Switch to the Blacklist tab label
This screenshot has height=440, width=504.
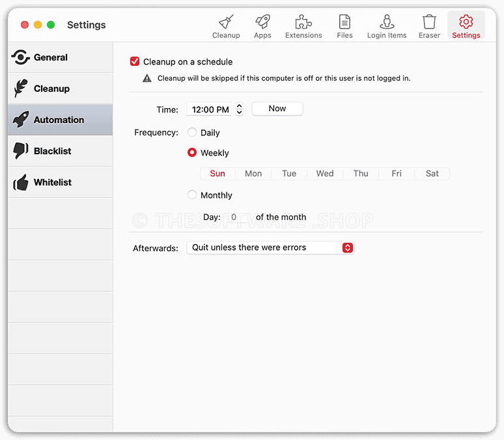tap(53, 151)
